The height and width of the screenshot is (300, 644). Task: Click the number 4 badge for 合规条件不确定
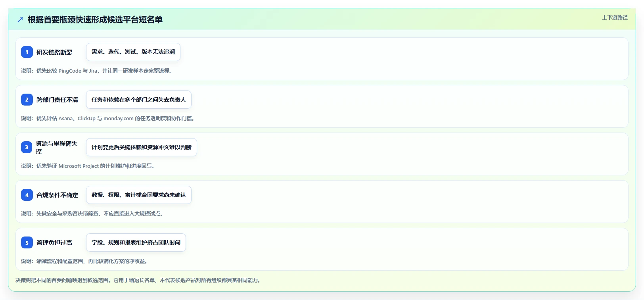tap(27, 195)
